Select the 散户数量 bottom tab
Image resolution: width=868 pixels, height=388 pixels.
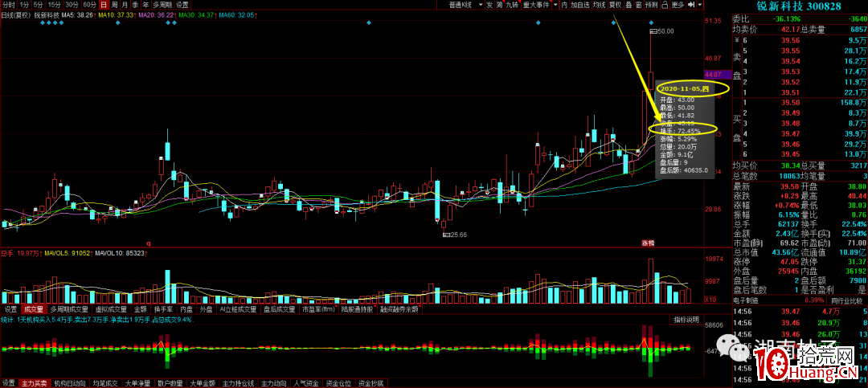[x=170, y=383]
